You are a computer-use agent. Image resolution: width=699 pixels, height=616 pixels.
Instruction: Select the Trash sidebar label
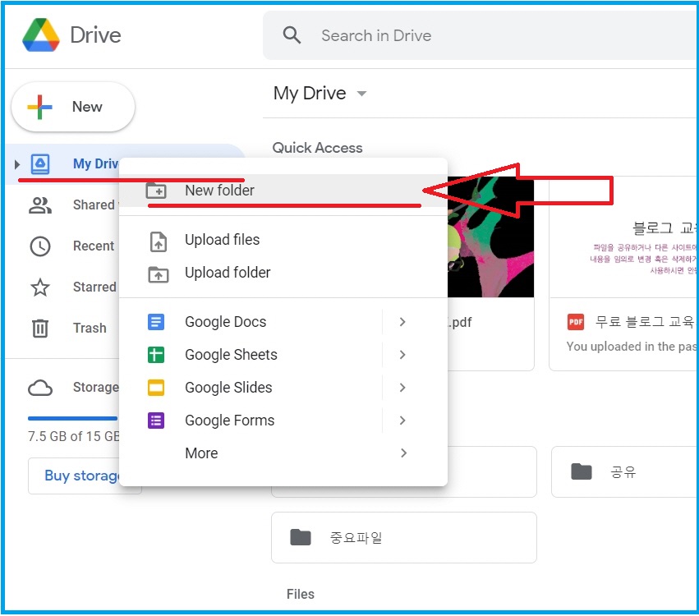coord(90,328)
